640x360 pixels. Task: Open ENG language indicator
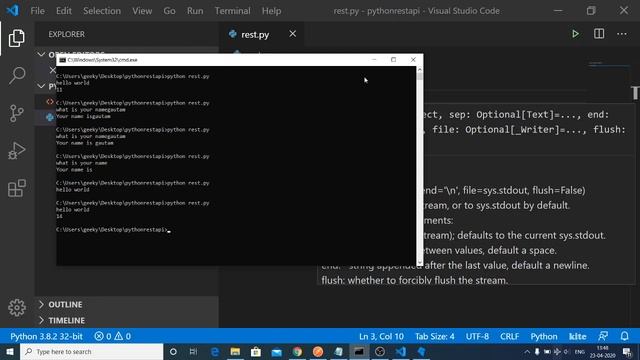coord(580,351)
